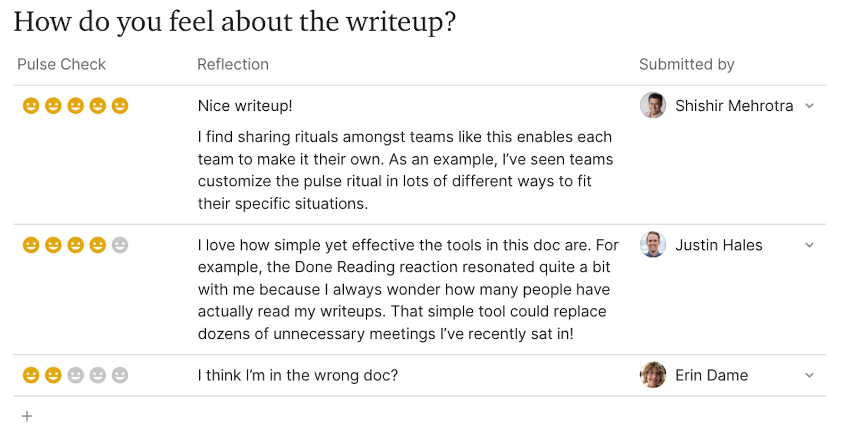
Task: Click Shishir Mehrotra's avatar photo
Action: pyautogui.click(x=653, y=105)
